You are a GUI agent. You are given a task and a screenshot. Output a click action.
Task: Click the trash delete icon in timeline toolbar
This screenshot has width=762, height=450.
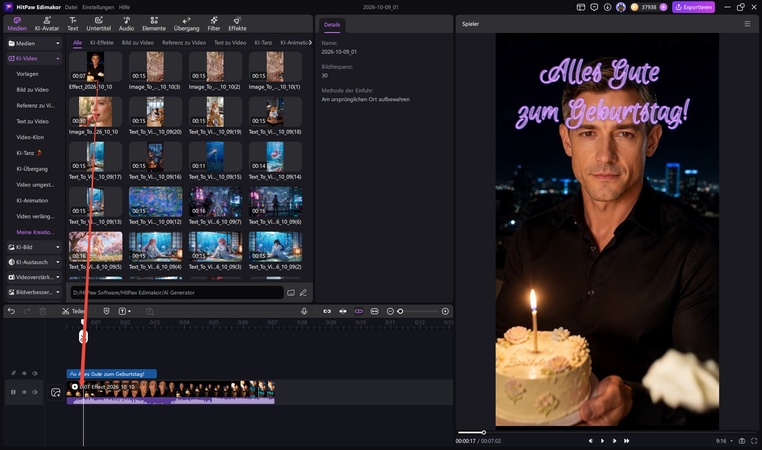(x=43, y=311)
